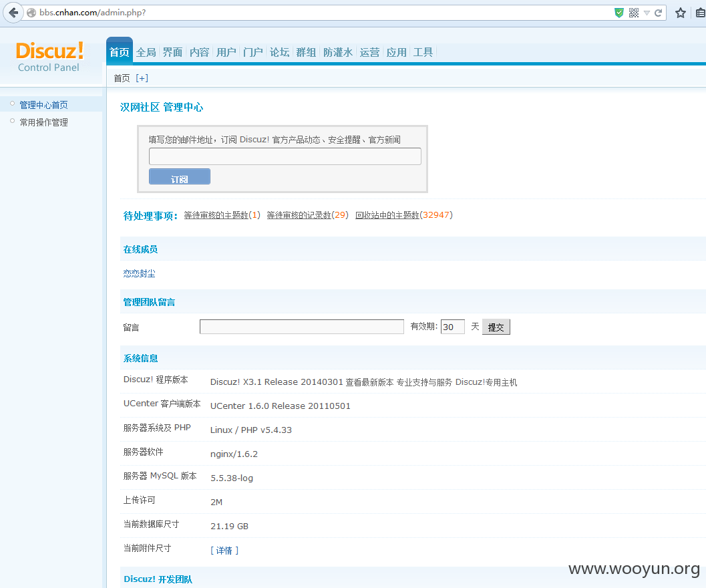Open 等待审核的记录数 pending link
This screenshot has width=706, height=588.
coord(299,215)
